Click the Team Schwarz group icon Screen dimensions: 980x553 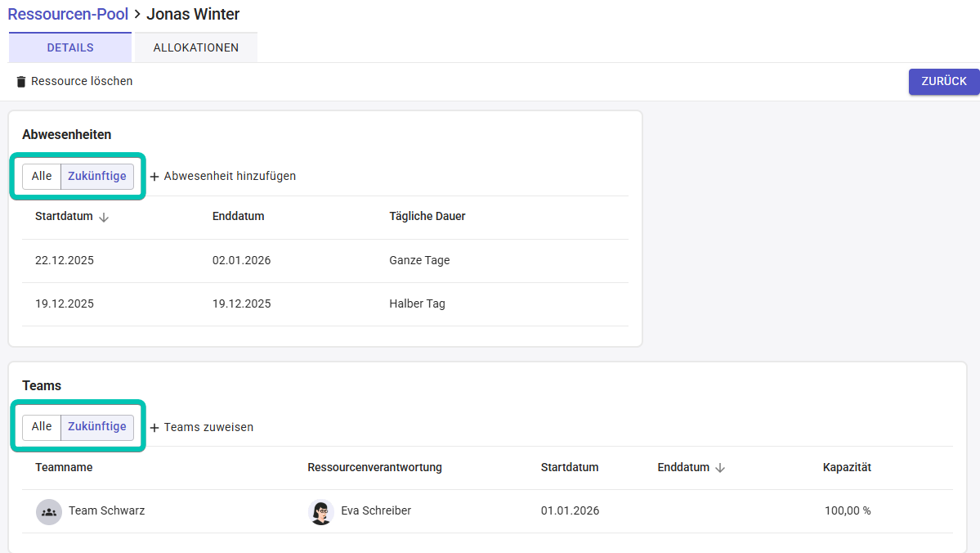tap(49, 511)
